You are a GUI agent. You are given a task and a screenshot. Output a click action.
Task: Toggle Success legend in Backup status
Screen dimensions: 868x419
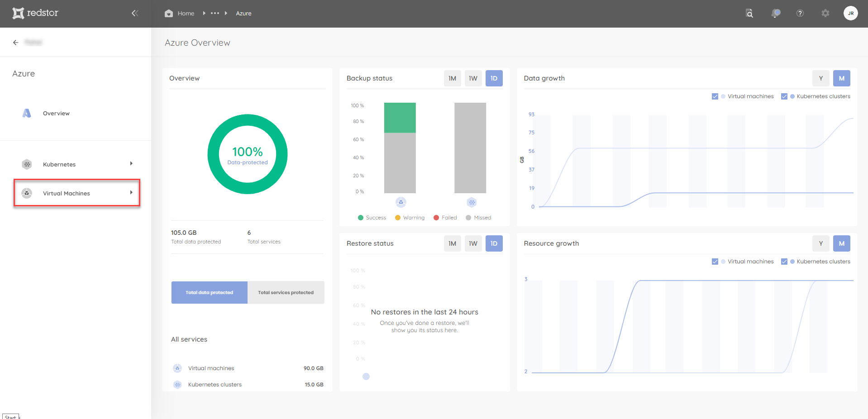(372, 218)
